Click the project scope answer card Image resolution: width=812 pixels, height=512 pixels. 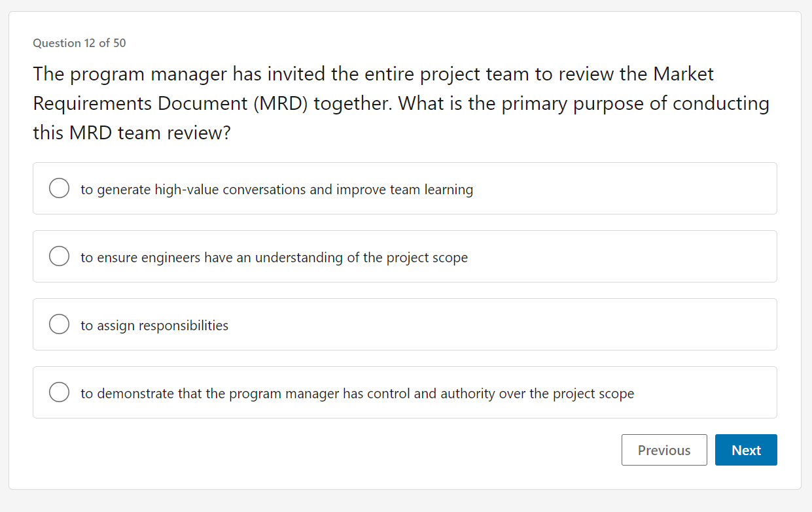coord(404,256)
